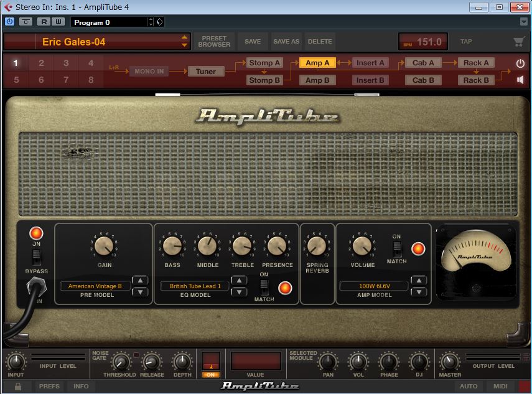Open the American Vintage B pre model list
Image resolution: width=532 pixels, height=394 pixels.
[x=95, y=286]
